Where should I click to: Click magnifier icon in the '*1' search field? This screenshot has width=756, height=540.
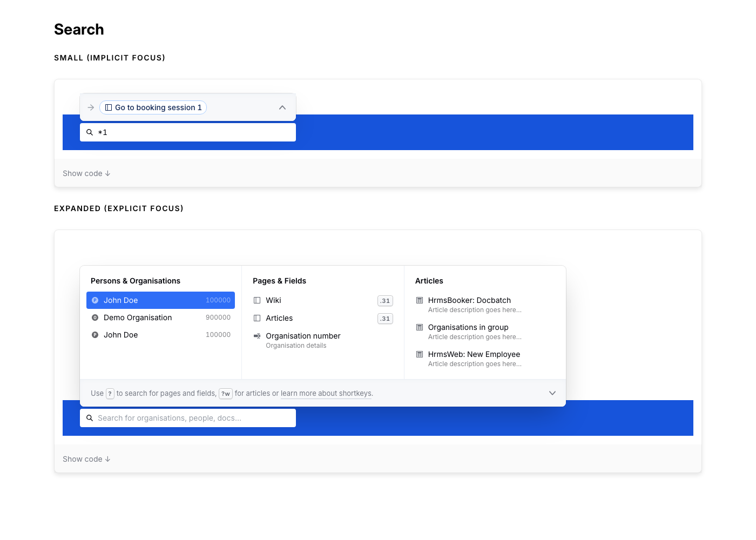point(90,132)
